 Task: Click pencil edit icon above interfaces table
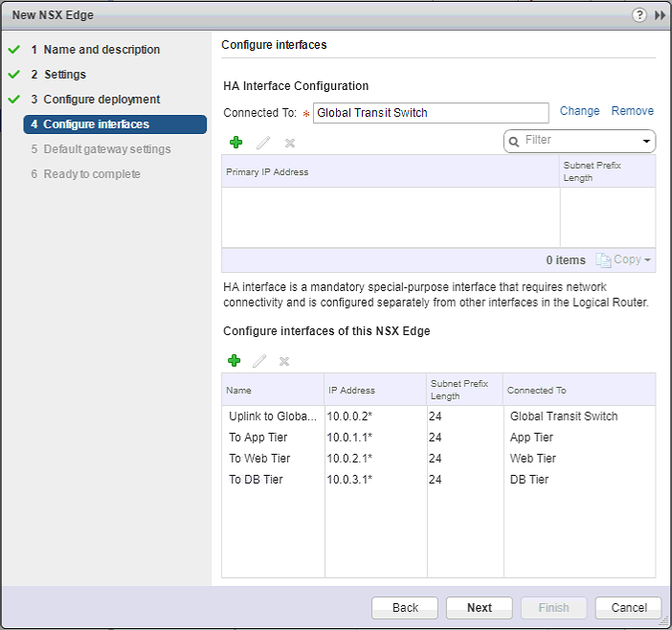tap(258, 361)
